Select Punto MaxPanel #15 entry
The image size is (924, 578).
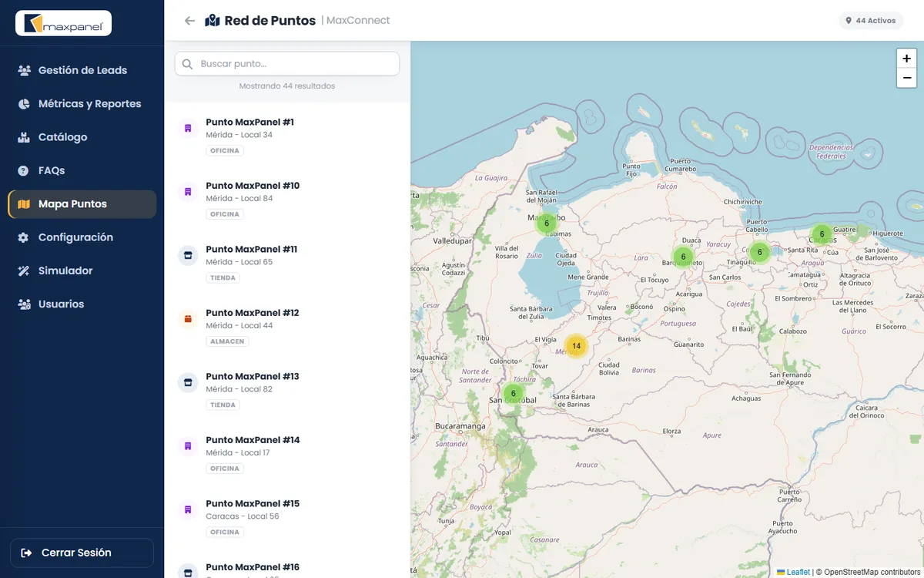click(x=287, y=517)
